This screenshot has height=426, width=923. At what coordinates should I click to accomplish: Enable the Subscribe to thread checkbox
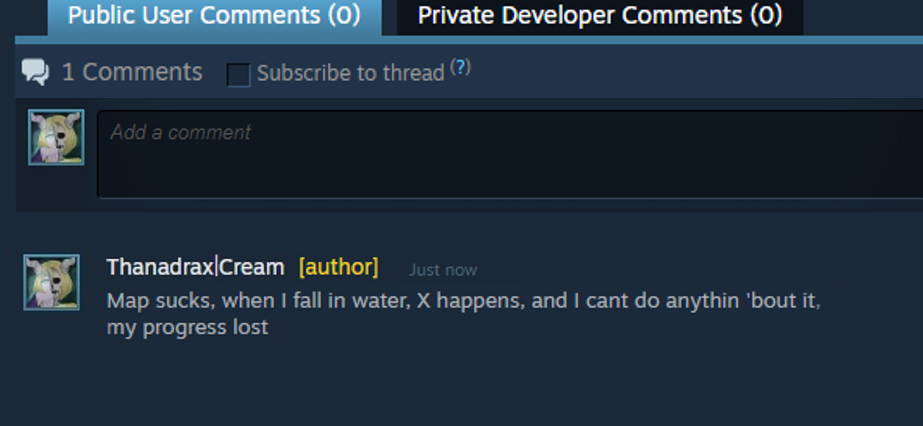(238, 75)
